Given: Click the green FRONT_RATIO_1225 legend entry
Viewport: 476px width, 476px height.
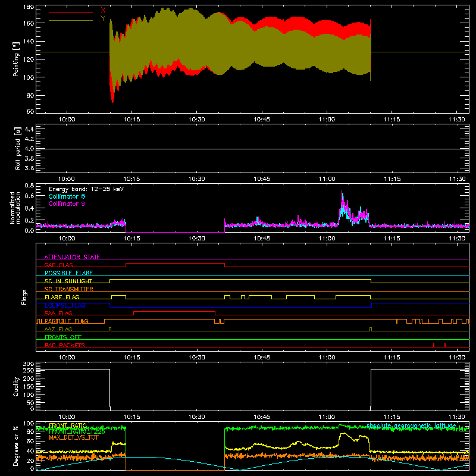Looking at the screenshot, I should [77, 431].
